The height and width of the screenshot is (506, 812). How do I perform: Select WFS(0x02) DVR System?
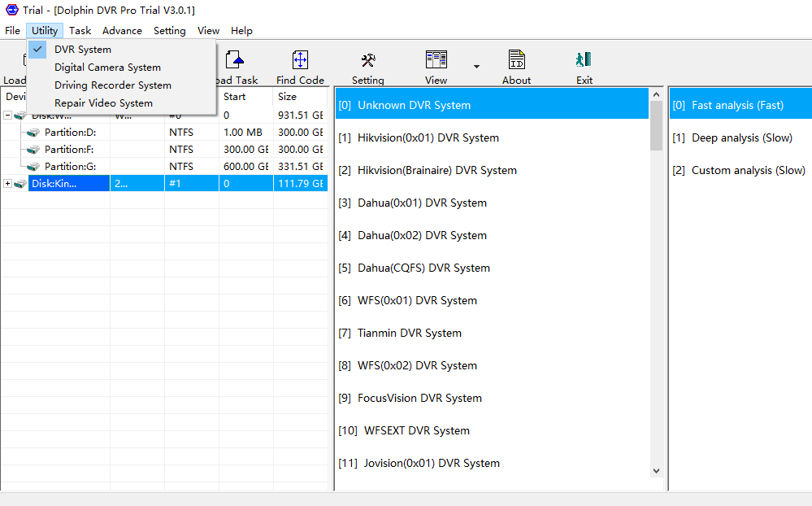pos(492,366)
